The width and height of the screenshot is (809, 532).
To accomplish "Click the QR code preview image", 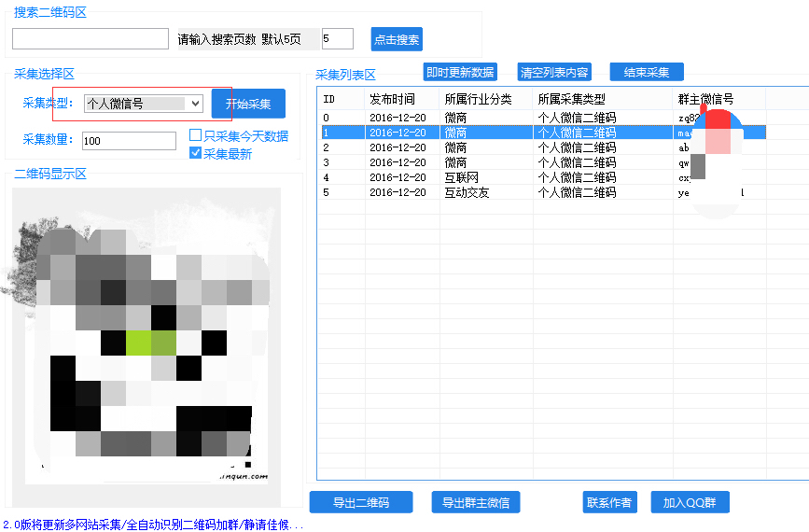I will [146, 347].
